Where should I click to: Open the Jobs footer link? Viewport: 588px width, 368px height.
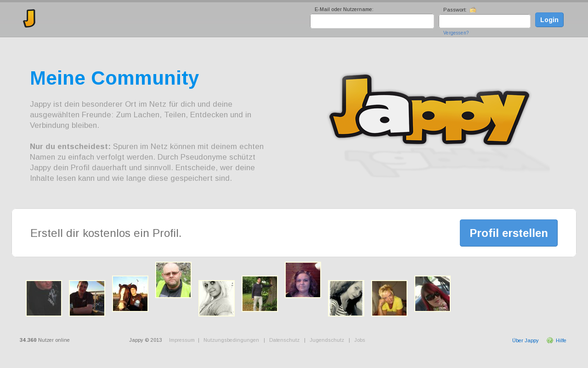360,340
